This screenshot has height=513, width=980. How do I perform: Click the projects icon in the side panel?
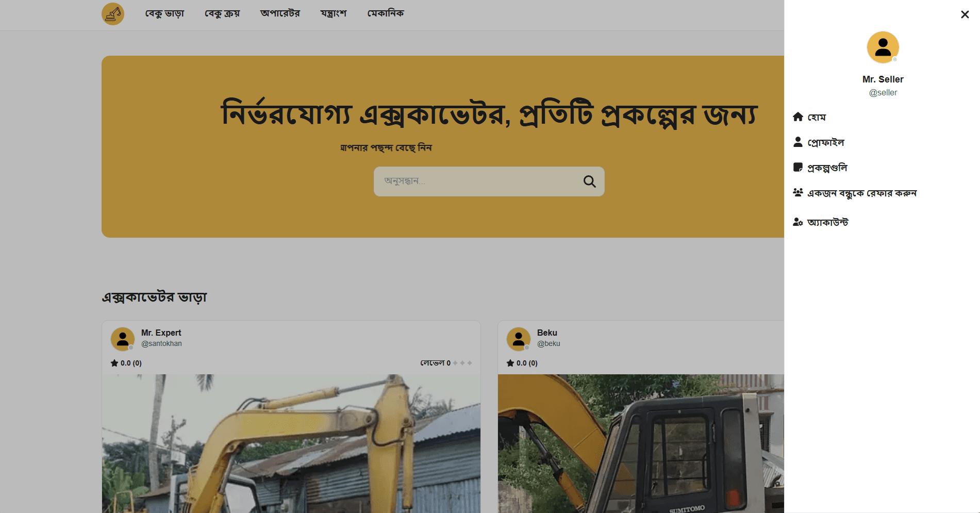click(798, 167)
